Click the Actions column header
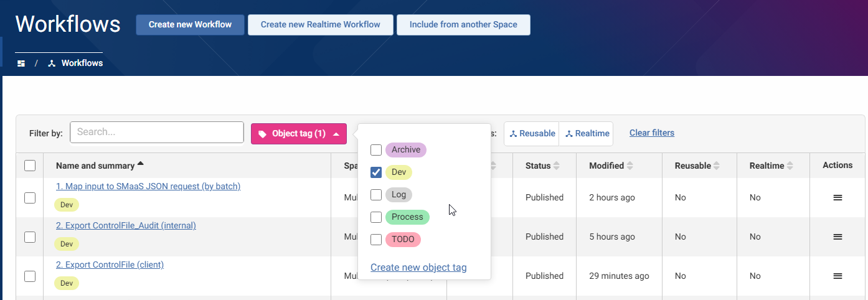Screen dimensions: 868x300 [837, 165]
